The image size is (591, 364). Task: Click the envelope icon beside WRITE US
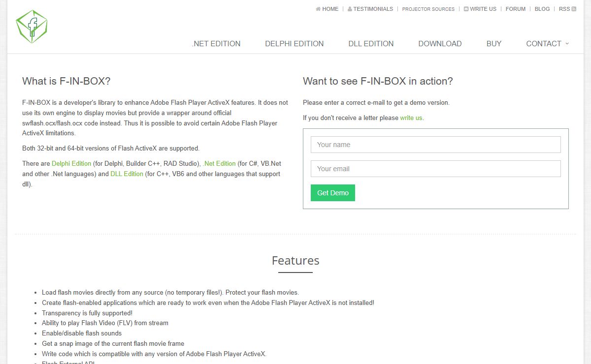tap(466, 9)
